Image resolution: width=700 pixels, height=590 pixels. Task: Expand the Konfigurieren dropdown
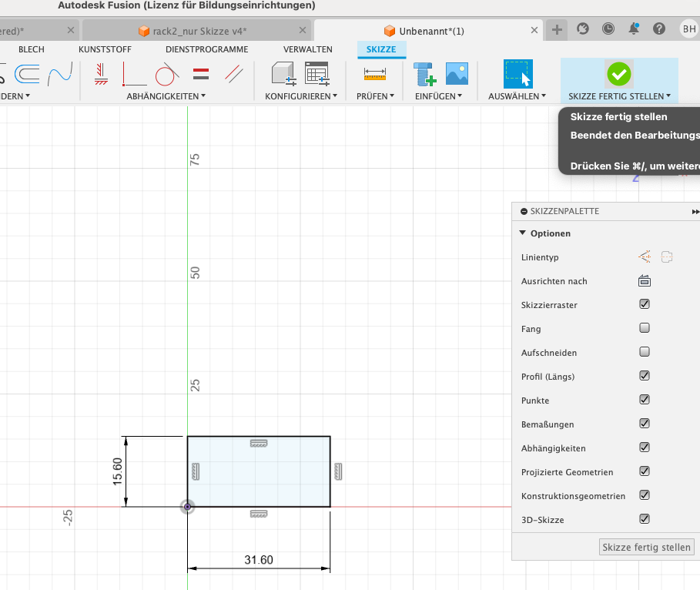[x=301, y=96]
